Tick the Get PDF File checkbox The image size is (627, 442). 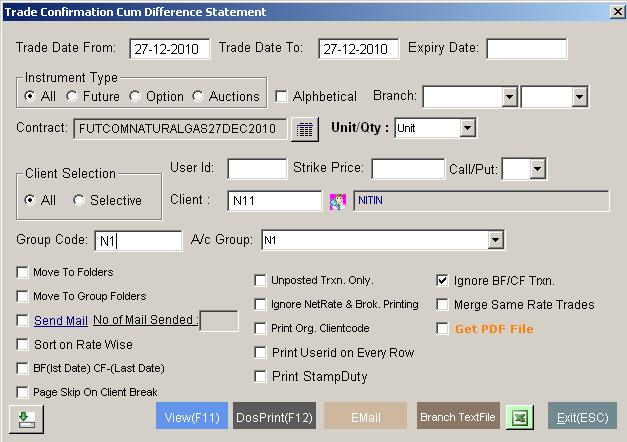(x=443, y=329)
